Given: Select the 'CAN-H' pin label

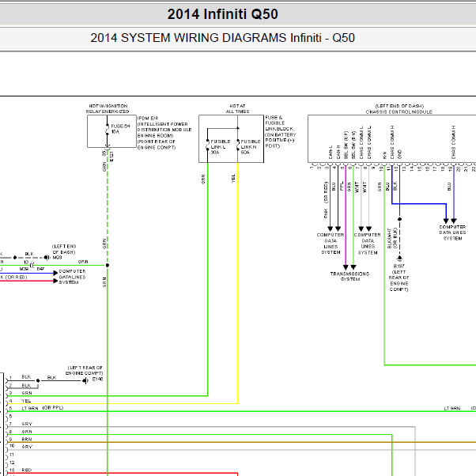Looking at the screenshot, I should coord(338,152).
